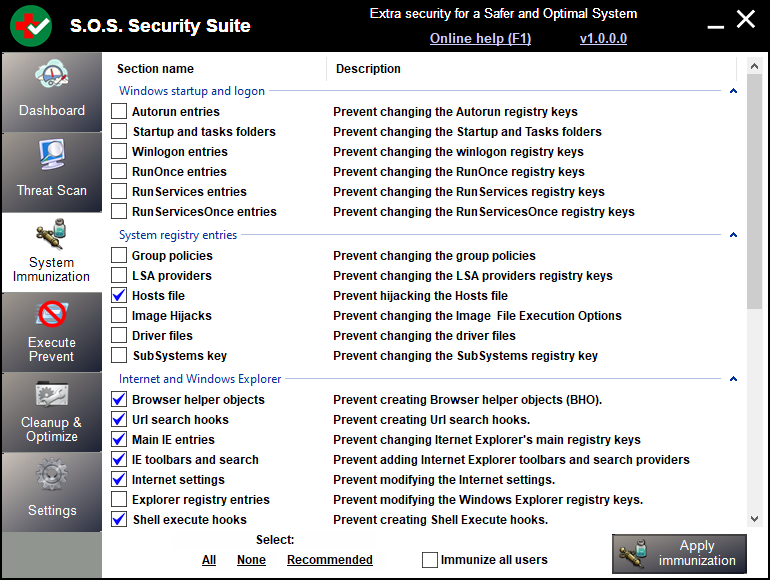This screenshot has width=770, height=580.
Task: Enable the Group policies checkbox
Action: (x=119, y=255)
